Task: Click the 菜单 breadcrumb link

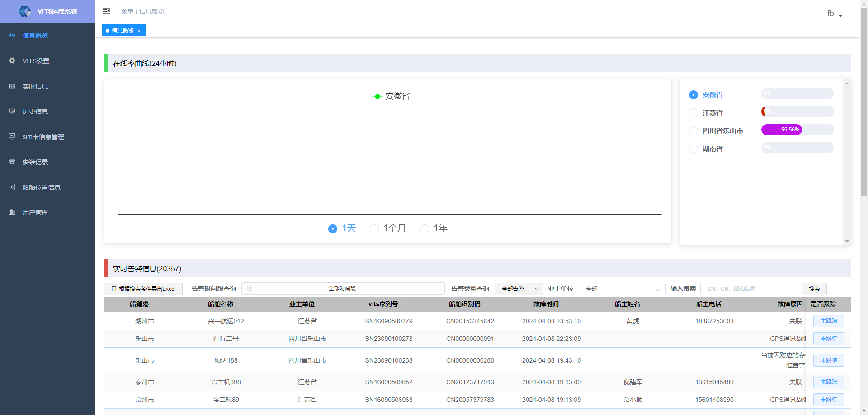Action: (127, 11)
